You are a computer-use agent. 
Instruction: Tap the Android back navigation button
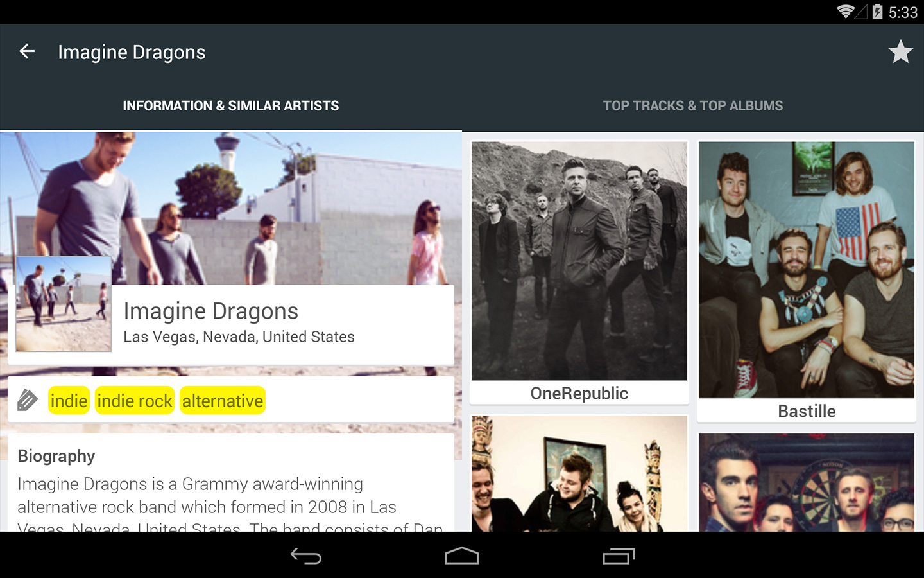(x=306, y=556)
